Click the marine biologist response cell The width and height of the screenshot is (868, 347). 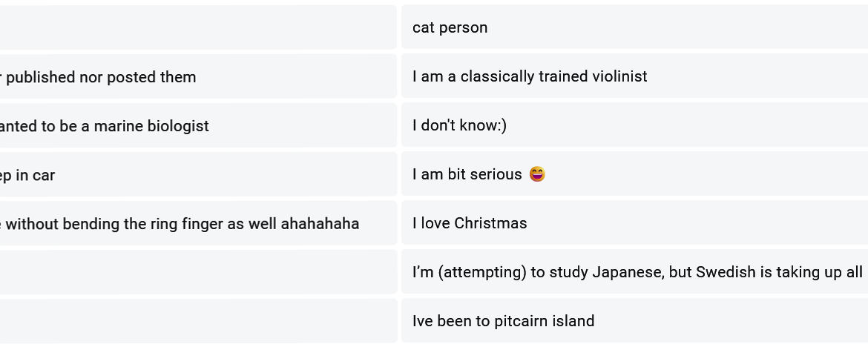[197, 126]
